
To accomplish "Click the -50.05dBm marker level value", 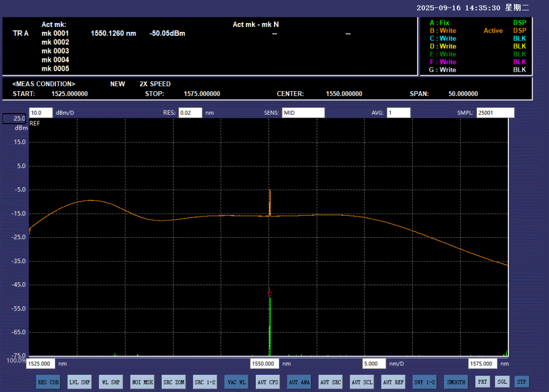I will [x=167, y=33].
